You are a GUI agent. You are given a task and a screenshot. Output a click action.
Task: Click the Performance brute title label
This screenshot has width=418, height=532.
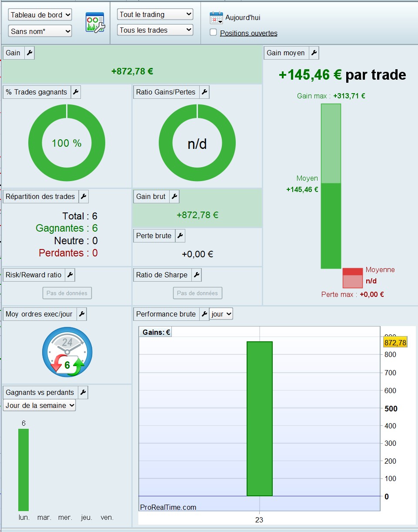(166, 314)
